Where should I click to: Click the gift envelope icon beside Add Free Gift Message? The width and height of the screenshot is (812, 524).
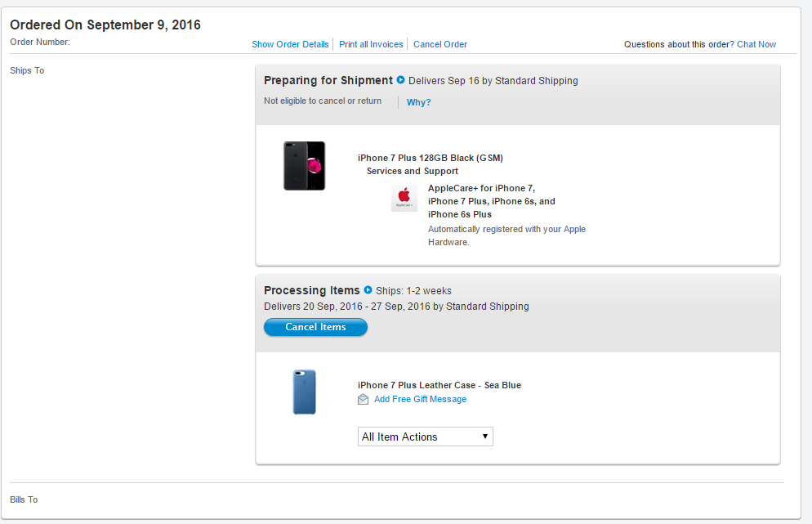(x=363, y=399)
